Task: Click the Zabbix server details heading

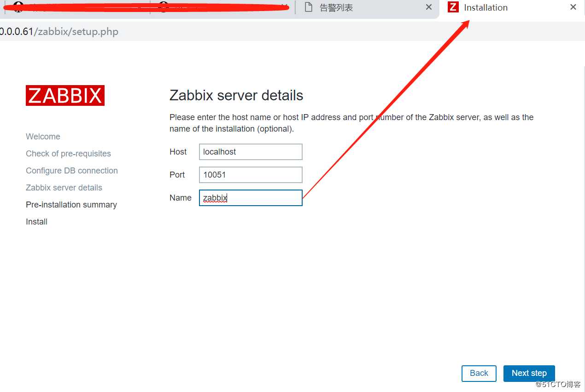Action: pos(236,95)
